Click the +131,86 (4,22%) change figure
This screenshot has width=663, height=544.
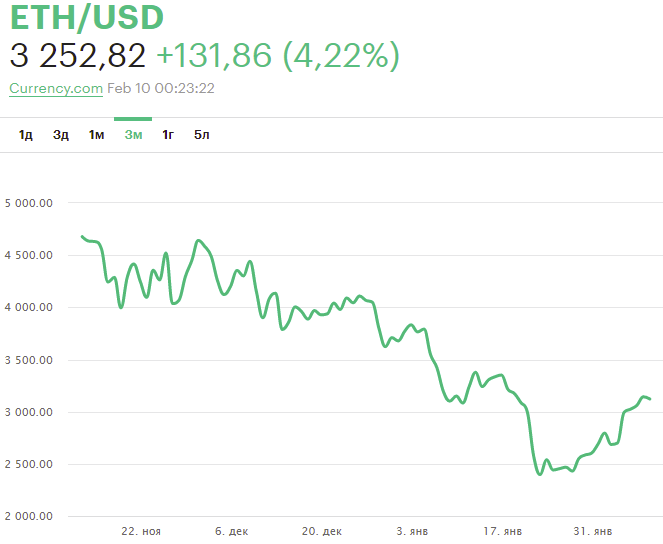point(278,56)
